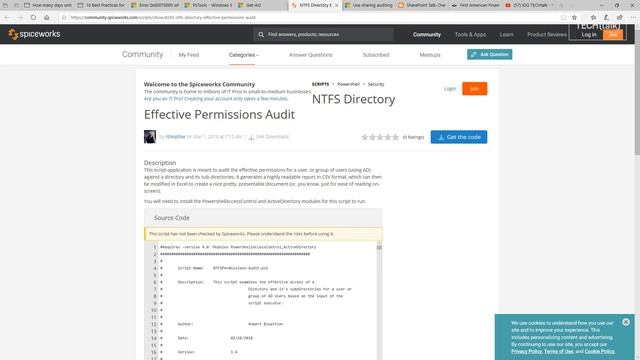
Task: Switch to SharePoint Talk tab
Action: click(x=422, y=5)
